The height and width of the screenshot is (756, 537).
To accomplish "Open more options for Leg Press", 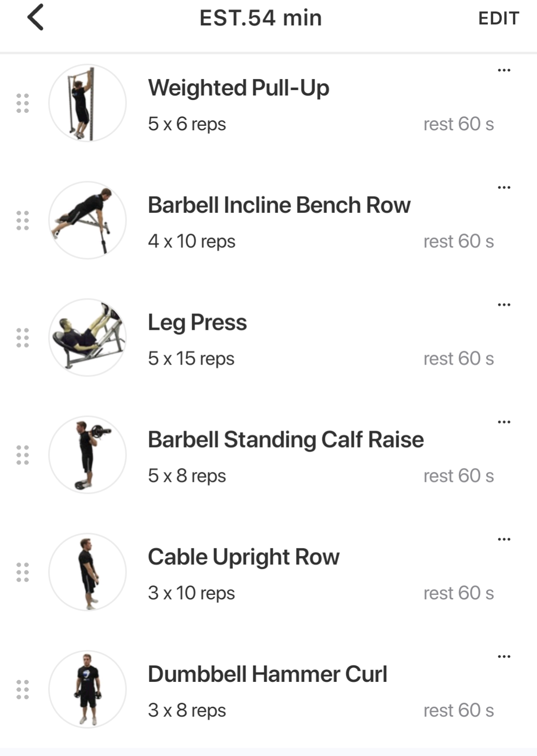I will 504,305.
